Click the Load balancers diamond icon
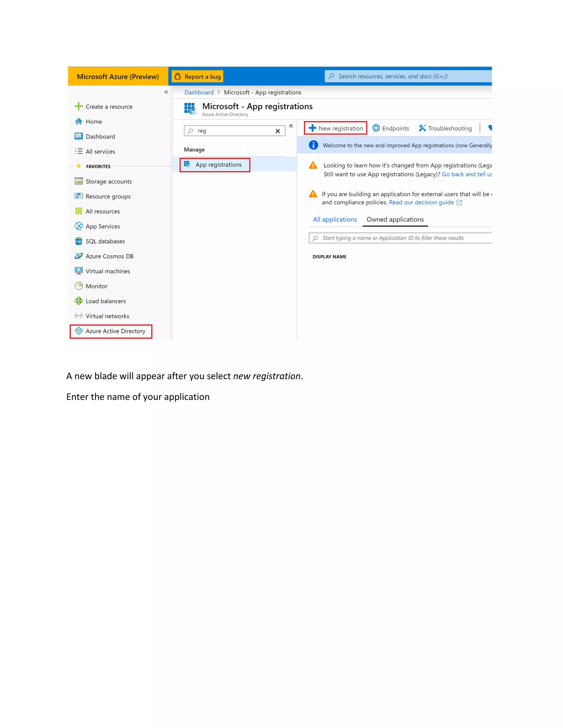 (x=78, y=301)
